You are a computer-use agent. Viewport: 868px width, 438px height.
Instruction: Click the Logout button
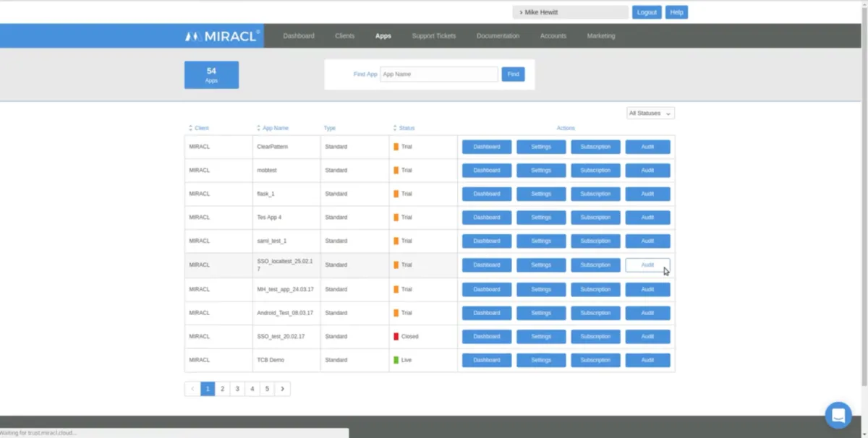coord(647,12)
